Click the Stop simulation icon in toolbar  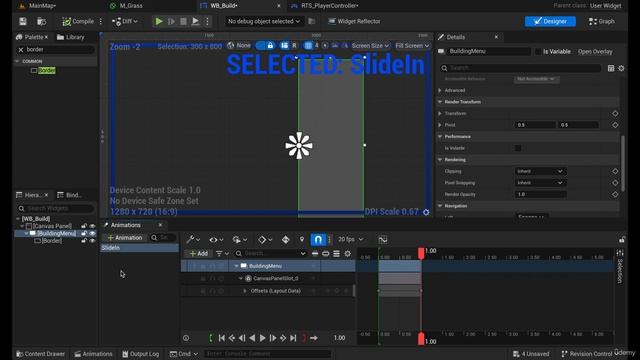coord(183,21)
